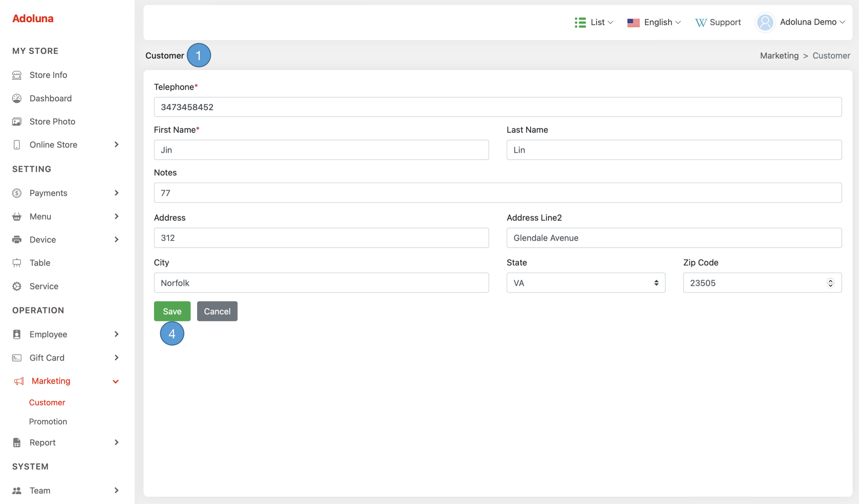Viewport: 859px width, 504px height.
Task: Click the Support W logo icon
Action: pyautogui.click(x=701, y=22)
